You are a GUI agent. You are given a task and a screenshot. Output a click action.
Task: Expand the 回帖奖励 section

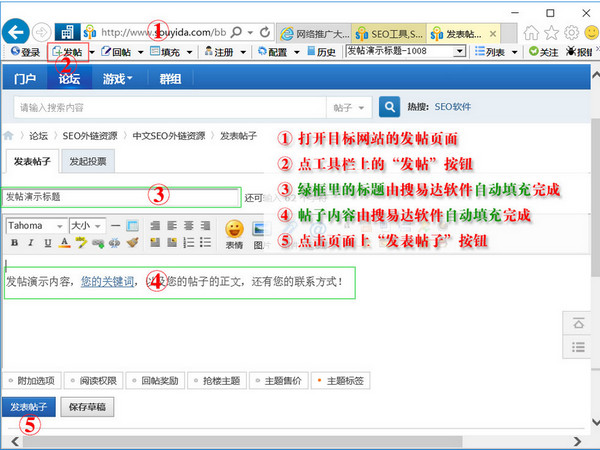155,381
